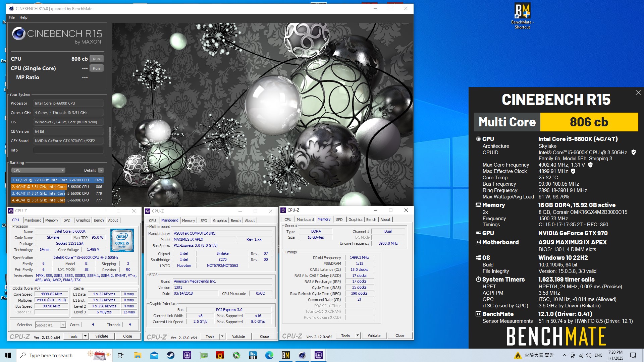Click Close button in right CPU-Z window
The image size is (644, 362).
tap(400, 336)
